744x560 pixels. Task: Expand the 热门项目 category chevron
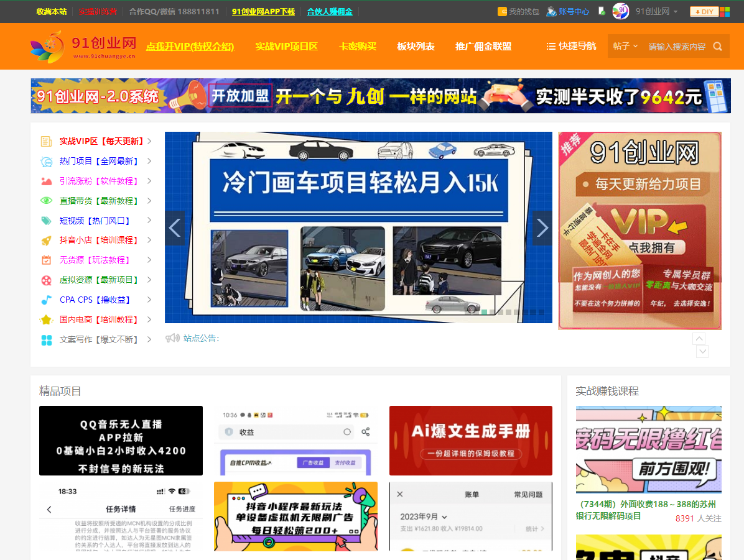(x=149, y=161)
